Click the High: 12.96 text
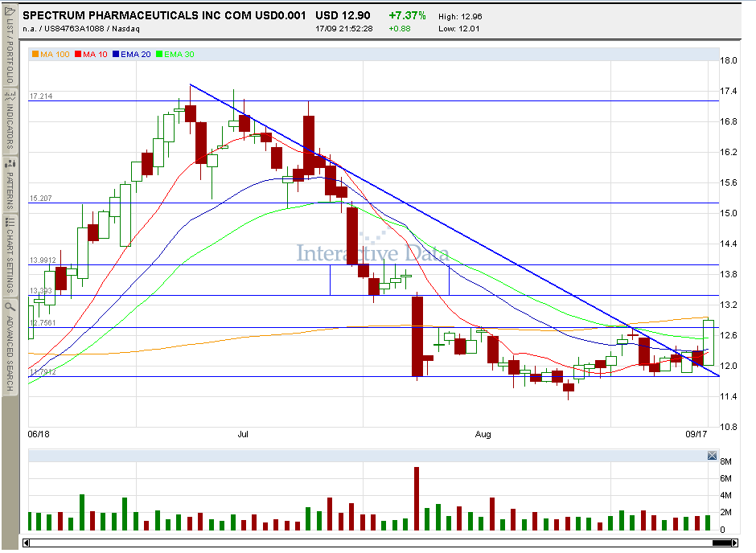Image resolution: width=756 pixels, height=553 pixels. 460,16
